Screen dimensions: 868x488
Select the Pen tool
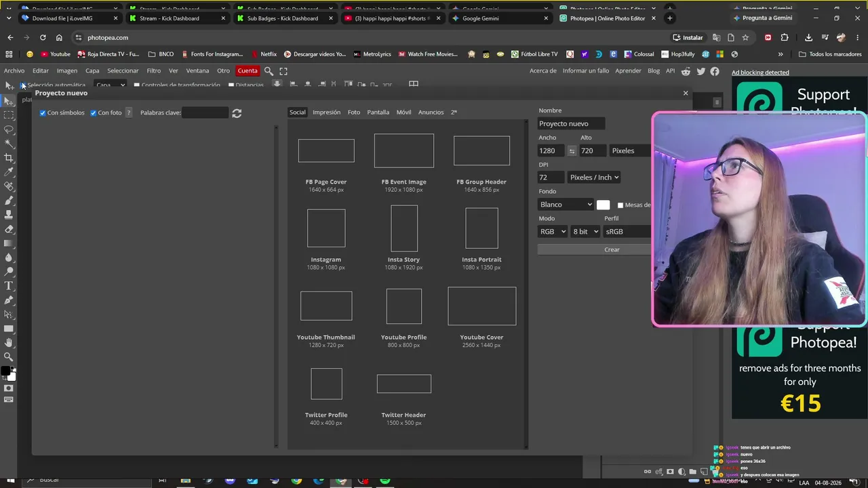[x=9, y=300]
